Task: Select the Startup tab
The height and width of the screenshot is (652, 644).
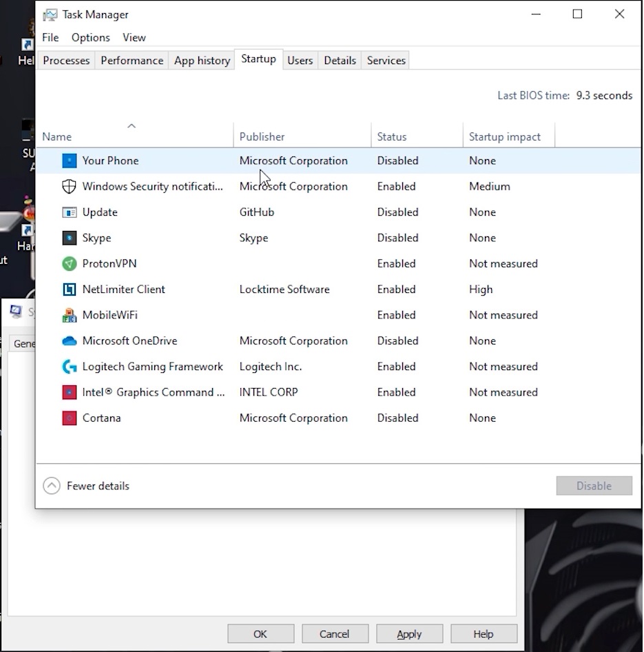Action: (258, 59)
